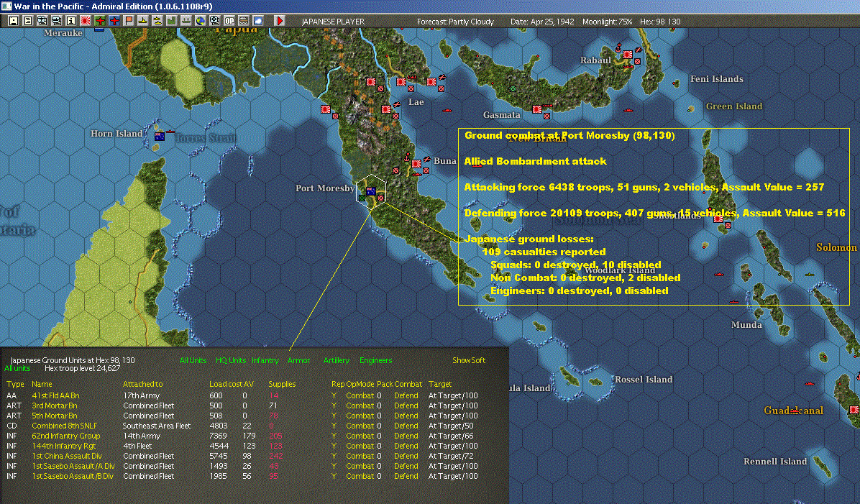This screenshot has height=504, width=860.
Task: Click the crosshair target toolbar icon
Action: tap(214, 21)
